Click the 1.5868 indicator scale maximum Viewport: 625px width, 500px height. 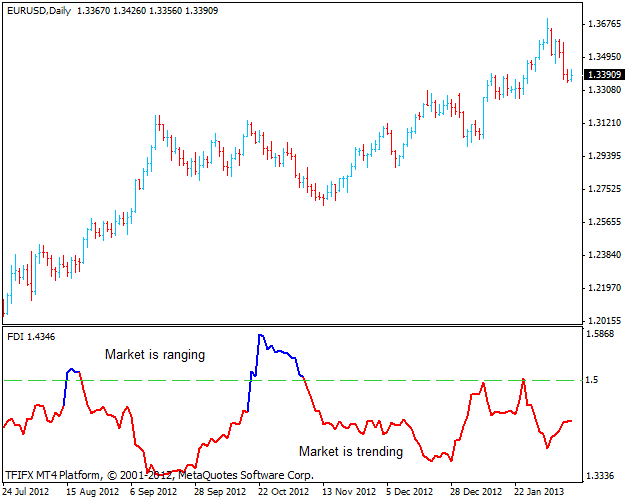(602, 334)
